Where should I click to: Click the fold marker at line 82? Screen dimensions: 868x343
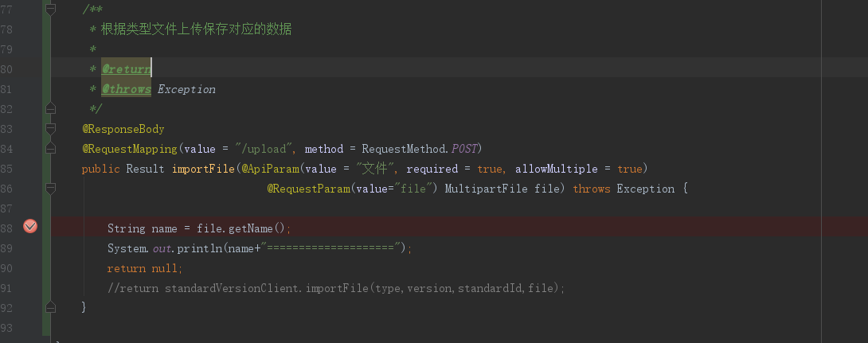pos(50,108)
